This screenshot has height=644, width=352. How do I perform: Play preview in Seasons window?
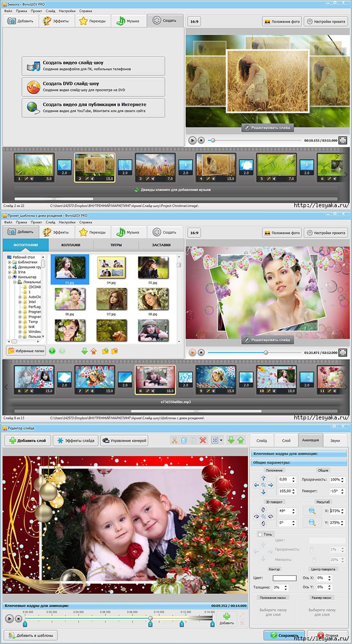click(192, 140)
